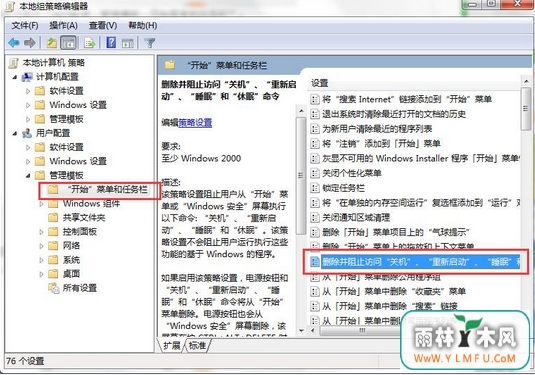
Task: Select 从「开始」菜单中删除"收藏夹"菜单 setting
Action: point(394,291)
